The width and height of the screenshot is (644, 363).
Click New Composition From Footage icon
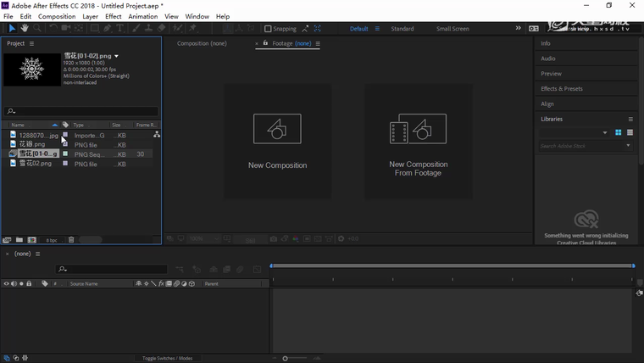click(418, 130)
